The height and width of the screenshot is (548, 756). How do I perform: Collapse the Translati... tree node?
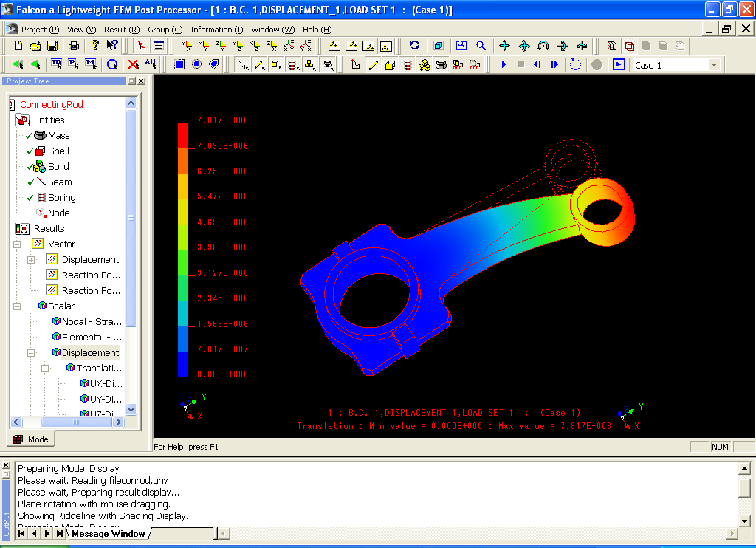(45, 369)
